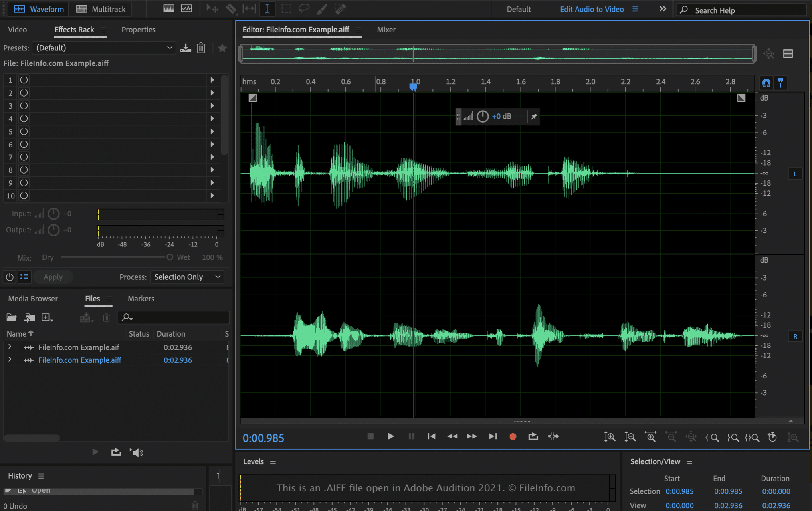Screen dimensions: 812x511
Task: Toggle power for effects slot 3
Action: [23, 105]
